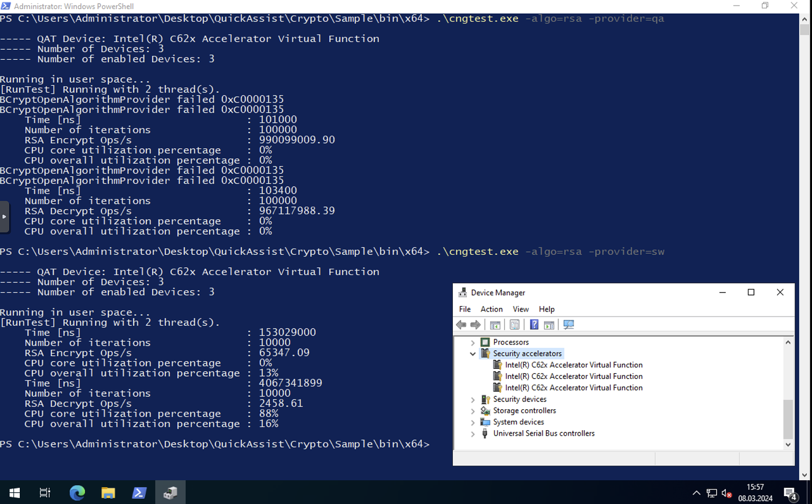The height and width of the screenshot is (504, 812).
Task: Click the Scan for hardware changes icon
Action: click(568, 324)
